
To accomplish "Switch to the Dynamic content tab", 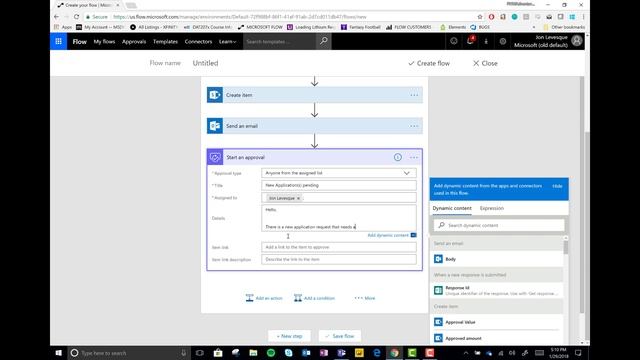I will point(452,208).
